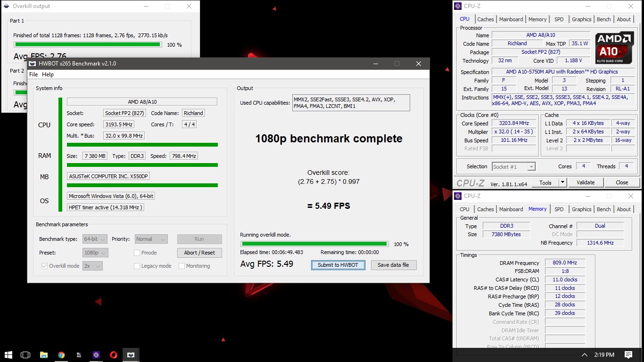Click the lower CPU-Z window title icon

tap(458, 196)
